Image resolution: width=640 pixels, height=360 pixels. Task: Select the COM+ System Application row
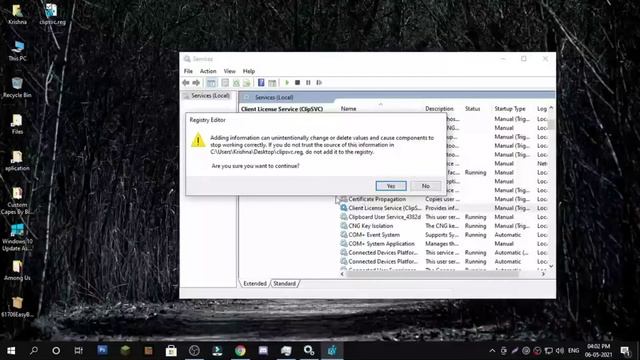[x=443, y=244]
